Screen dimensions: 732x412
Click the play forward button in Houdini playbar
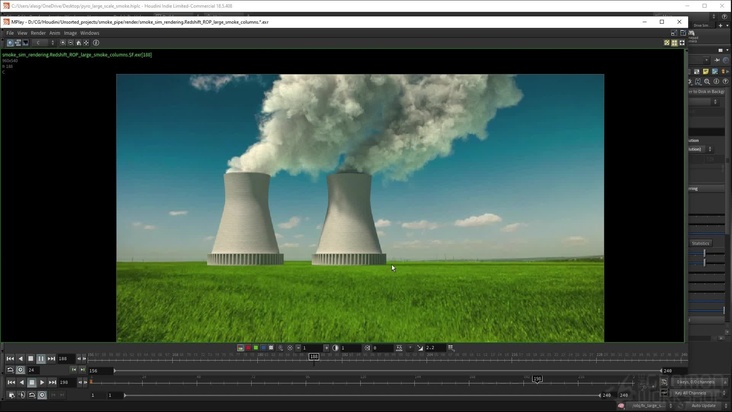pos(42,383)
